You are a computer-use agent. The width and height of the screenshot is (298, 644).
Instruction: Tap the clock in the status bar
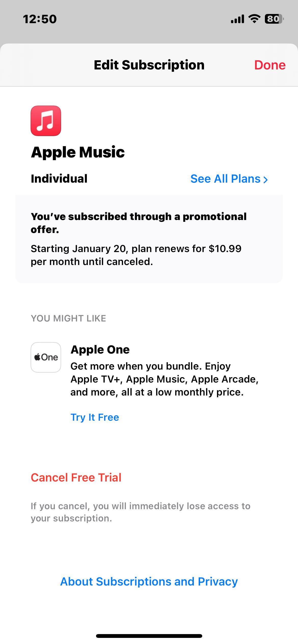[39, 18]
